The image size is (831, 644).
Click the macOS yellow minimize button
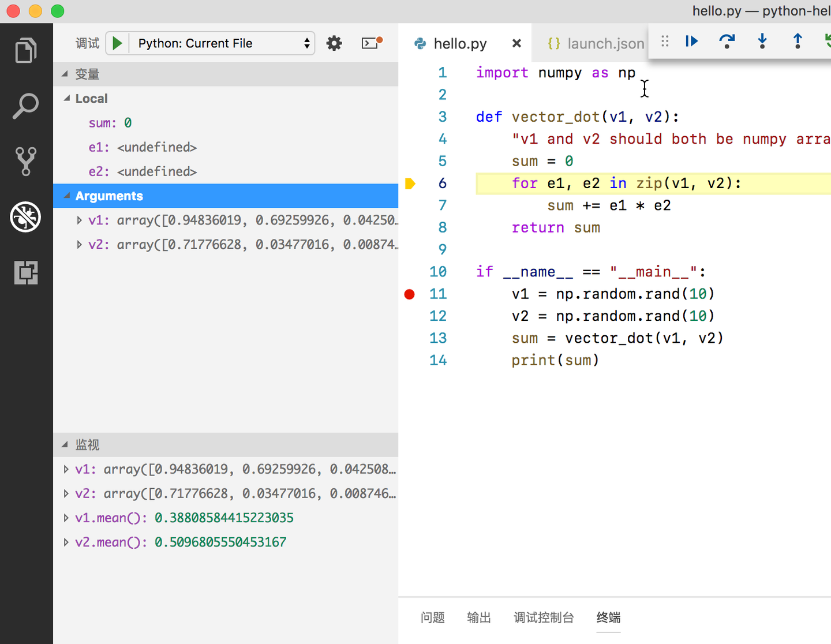pos(35,11)
